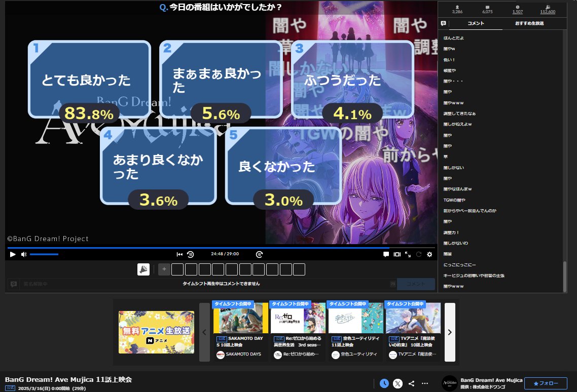Click the SAKAMOTO DAYS channel avatar icon

coord(221,355)
